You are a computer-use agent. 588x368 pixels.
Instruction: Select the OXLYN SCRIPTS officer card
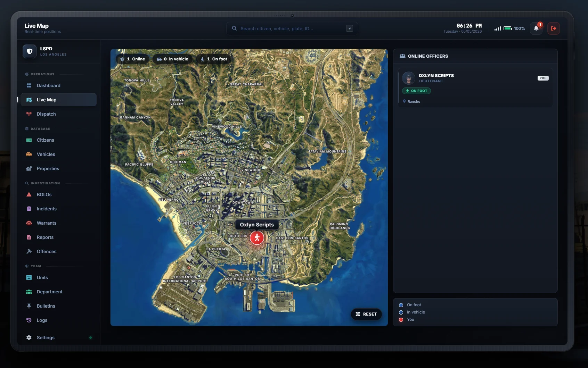(x=475, y=87)
